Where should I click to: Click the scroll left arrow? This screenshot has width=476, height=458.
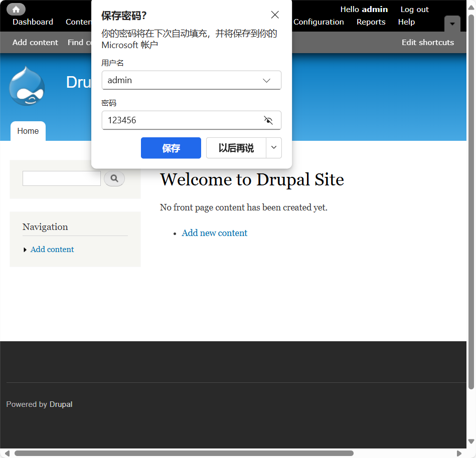pos(8,453)
